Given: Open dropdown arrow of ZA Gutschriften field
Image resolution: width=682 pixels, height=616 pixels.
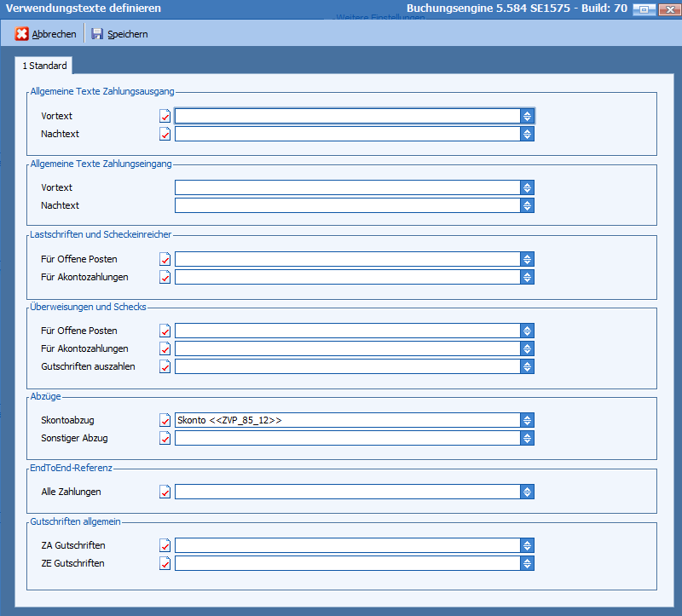Looking at the screenshot, I should click(528, 545).
